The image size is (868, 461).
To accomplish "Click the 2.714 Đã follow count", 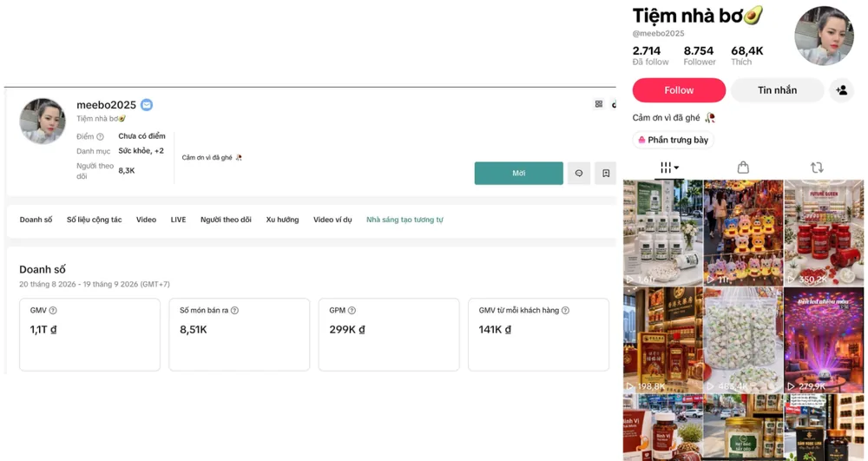I will pyautogui.click(x=650, y=56).
